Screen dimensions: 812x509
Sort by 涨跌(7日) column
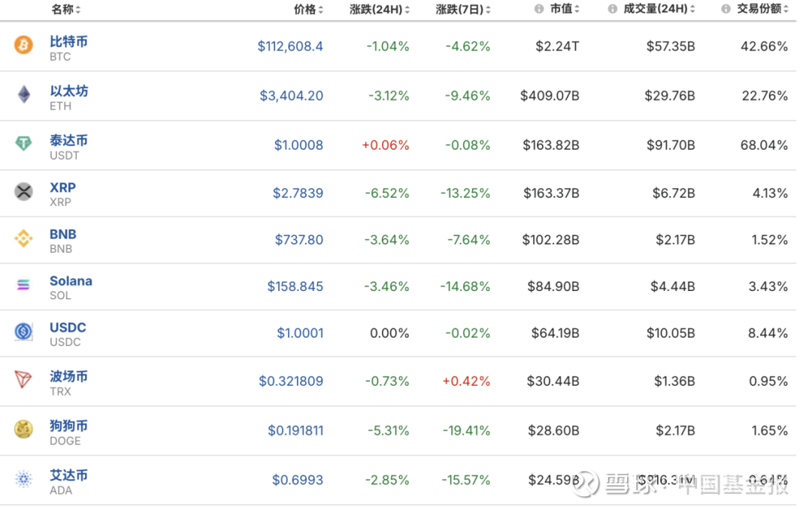click(463, 9)
